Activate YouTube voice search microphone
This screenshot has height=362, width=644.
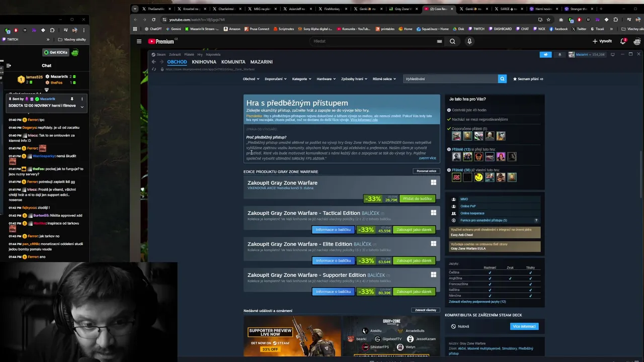(469, 41)
